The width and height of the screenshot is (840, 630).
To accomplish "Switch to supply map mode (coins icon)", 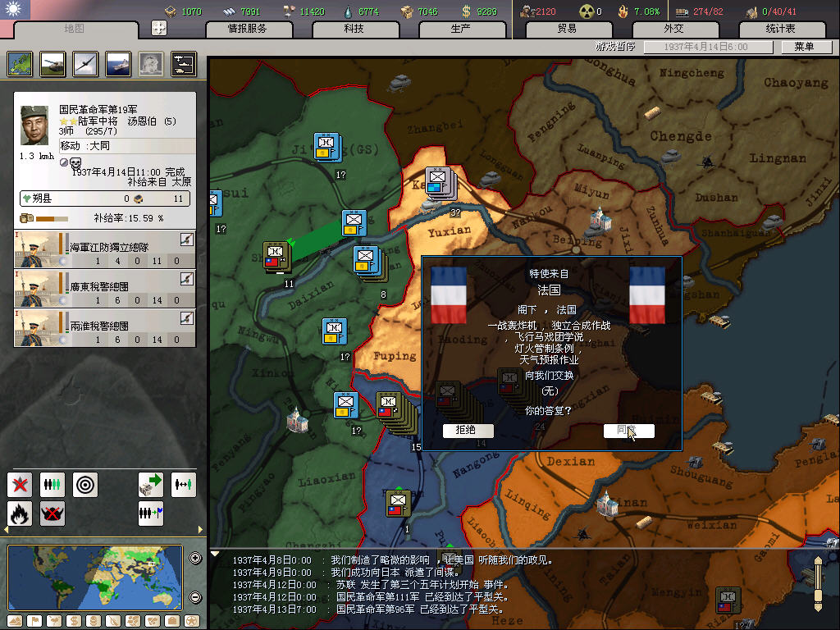I will [x=94, y=621].
